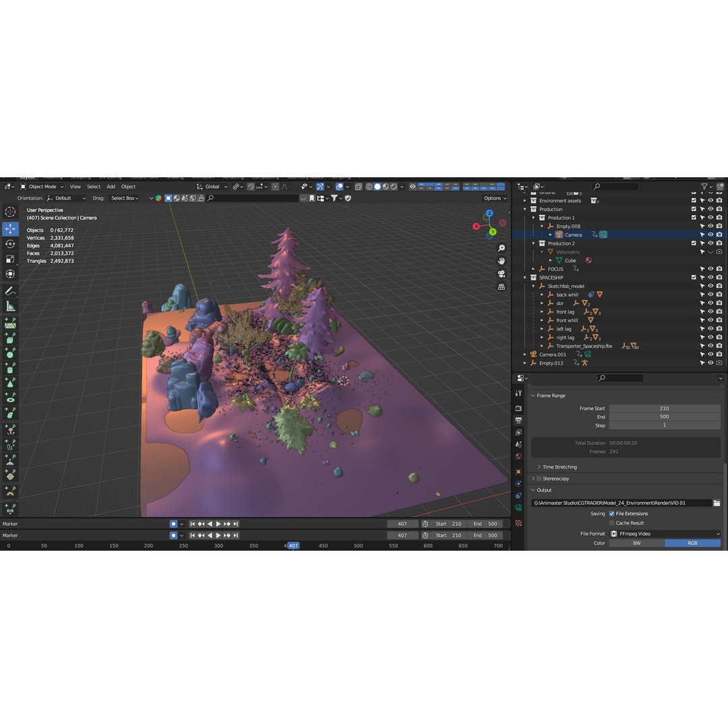Open the Render properties tab
Screen dimensions: 728x728
[518, 408]
